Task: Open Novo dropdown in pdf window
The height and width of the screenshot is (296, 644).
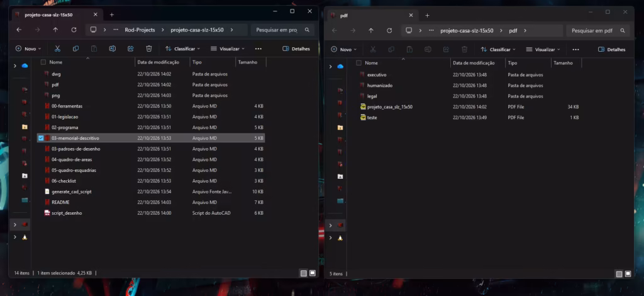Action: click(x=344, y=49)
